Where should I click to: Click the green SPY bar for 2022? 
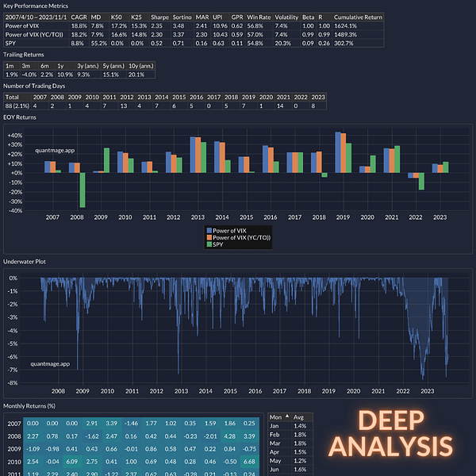pyautogui.click(x=421, y=181)
